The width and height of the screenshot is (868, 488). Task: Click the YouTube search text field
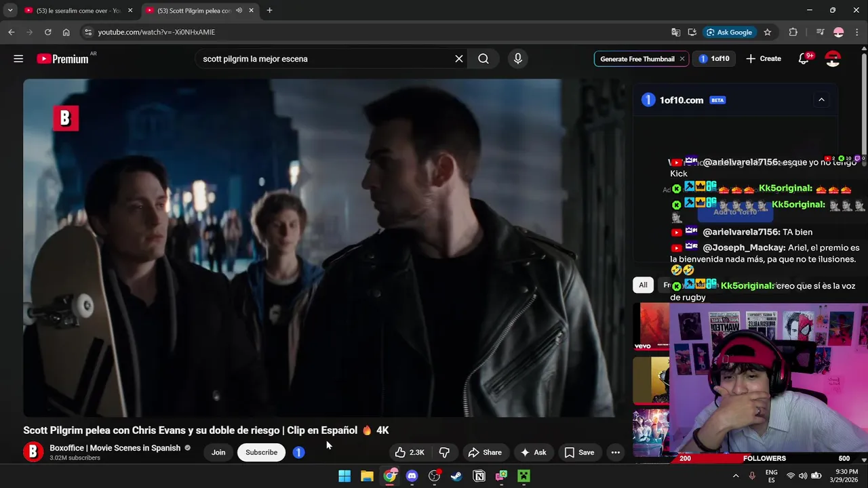[325, 59]
